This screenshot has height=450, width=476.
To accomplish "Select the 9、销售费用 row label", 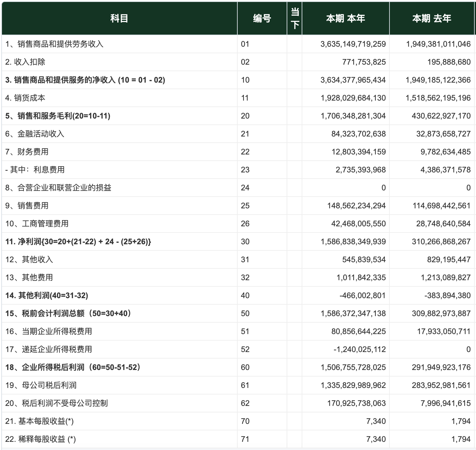I will pyautogui.click(x=27, y=206).
